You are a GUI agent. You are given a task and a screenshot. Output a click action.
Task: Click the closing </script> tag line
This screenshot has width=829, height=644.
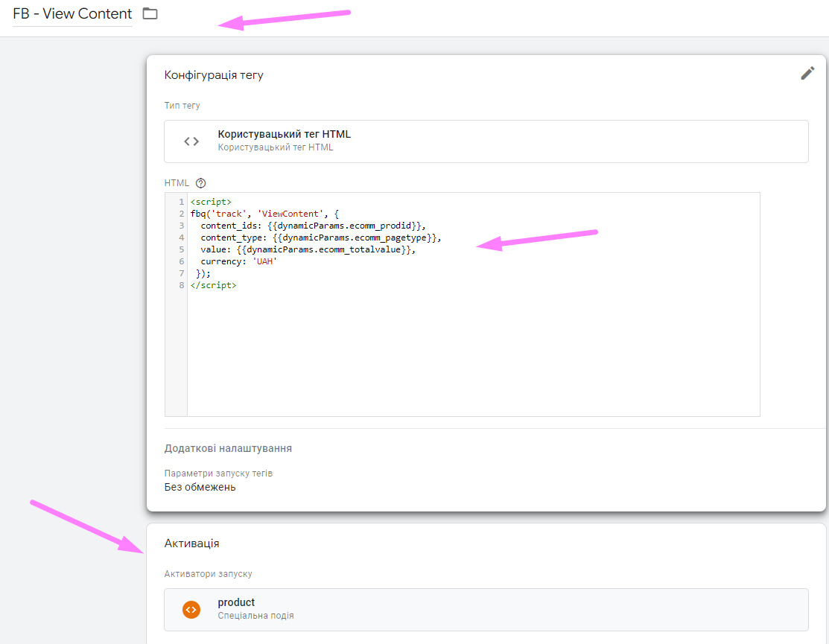(213, 285)
